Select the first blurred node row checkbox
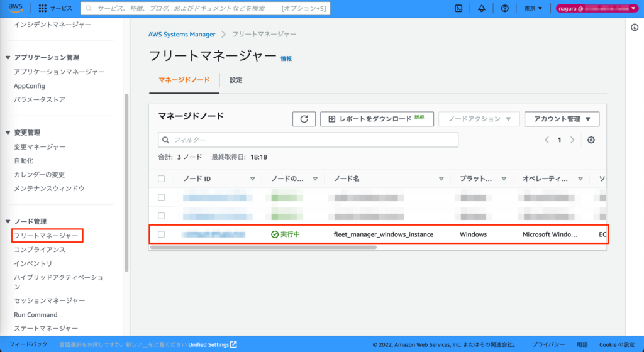This screenshot has width=644, height=352. pyautogui.click(x=162, y=197)
